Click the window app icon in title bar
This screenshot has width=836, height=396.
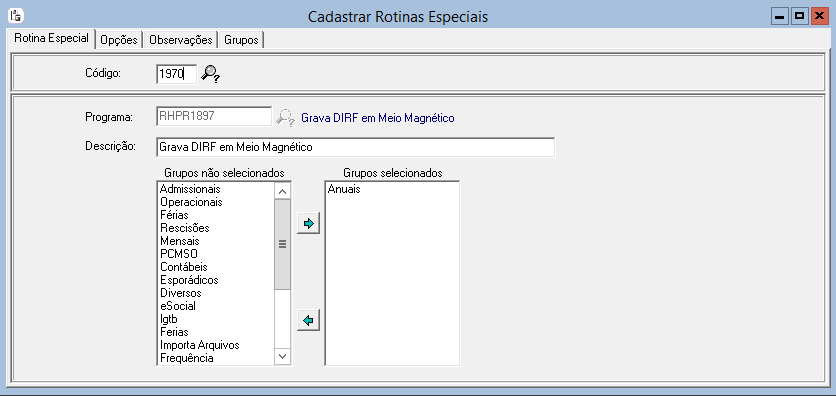(16, 16)
